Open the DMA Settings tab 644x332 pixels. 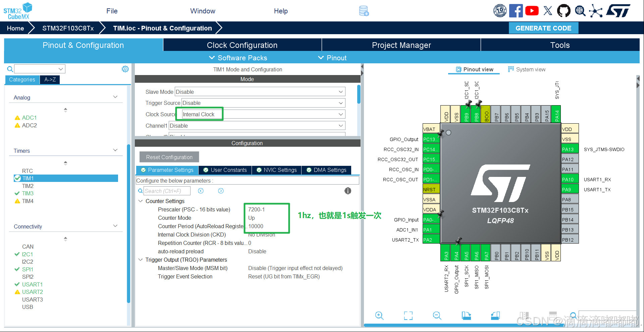pos(326,170)
